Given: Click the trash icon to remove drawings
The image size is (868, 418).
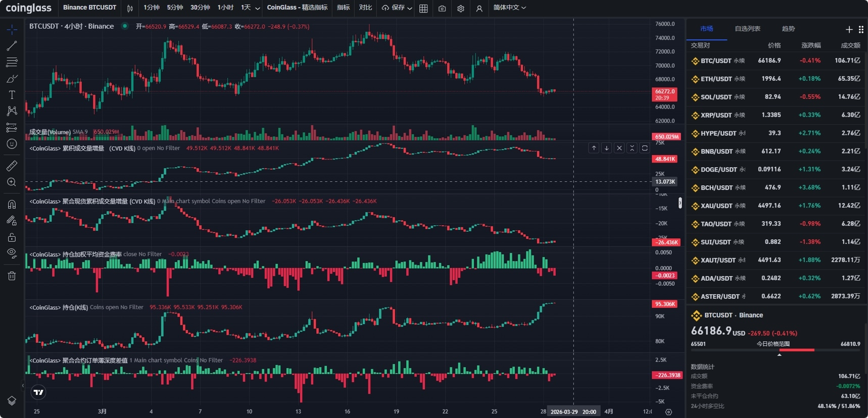Looking at the screenshot, I should point(12,276).
